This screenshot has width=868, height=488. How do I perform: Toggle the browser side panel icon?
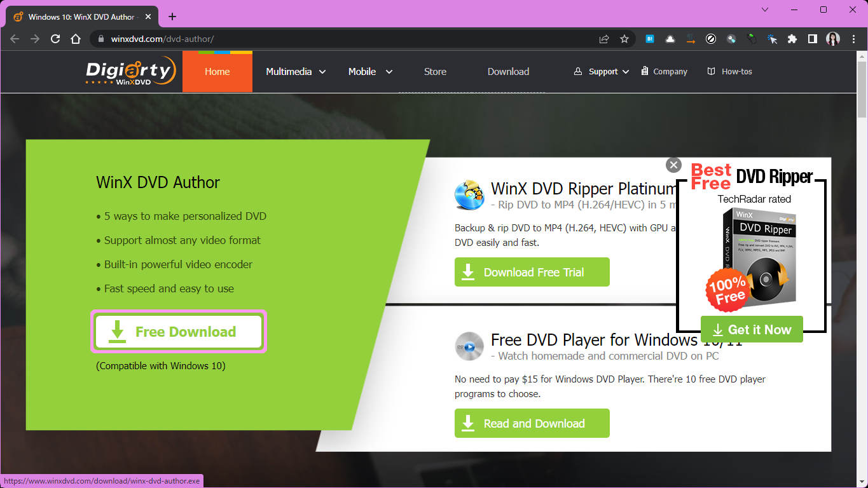[812, 39]
